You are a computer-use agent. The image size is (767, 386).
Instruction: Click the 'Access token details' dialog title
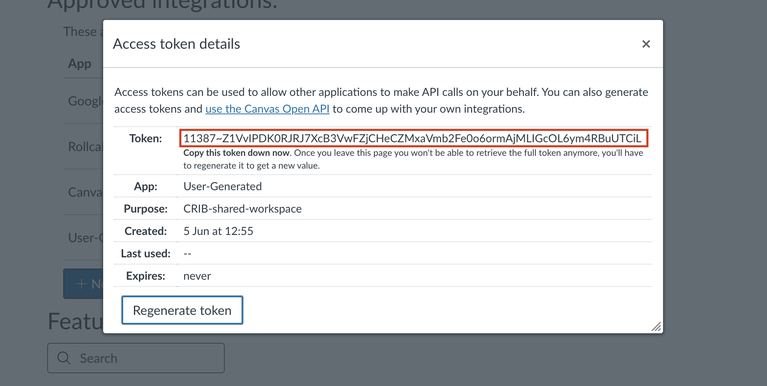(x=177, y=44)
